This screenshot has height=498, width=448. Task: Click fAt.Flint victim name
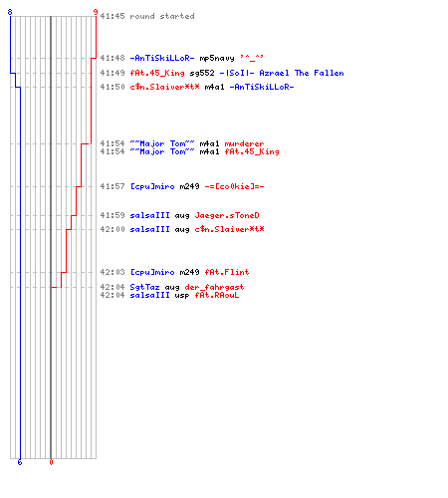click(x=227, y=272)
